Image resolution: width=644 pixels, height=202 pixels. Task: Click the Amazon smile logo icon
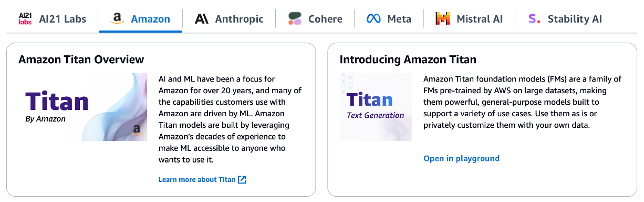(117, 19)
